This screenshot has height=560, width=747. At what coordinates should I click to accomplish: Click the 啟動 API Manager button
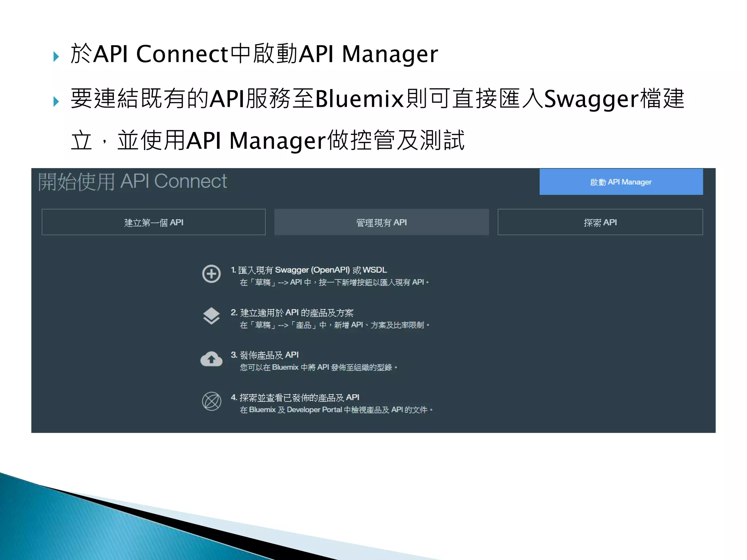(621, 182)
